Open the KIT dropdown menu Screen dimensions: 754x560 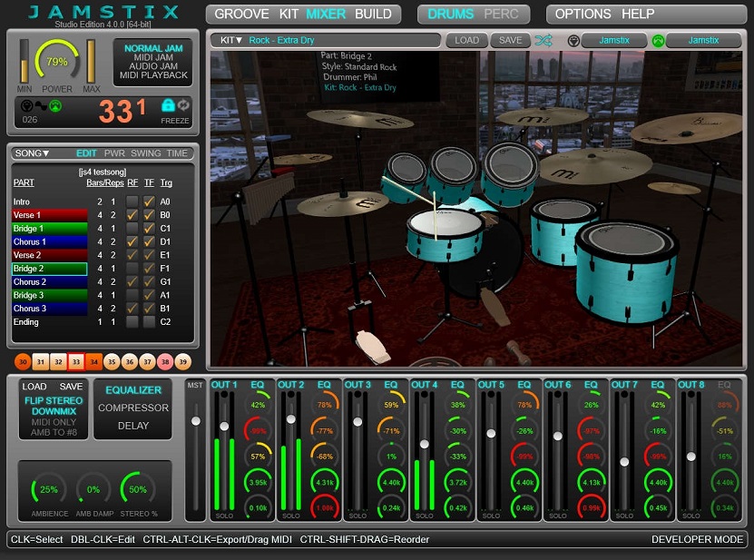click(x=231, y=41)
